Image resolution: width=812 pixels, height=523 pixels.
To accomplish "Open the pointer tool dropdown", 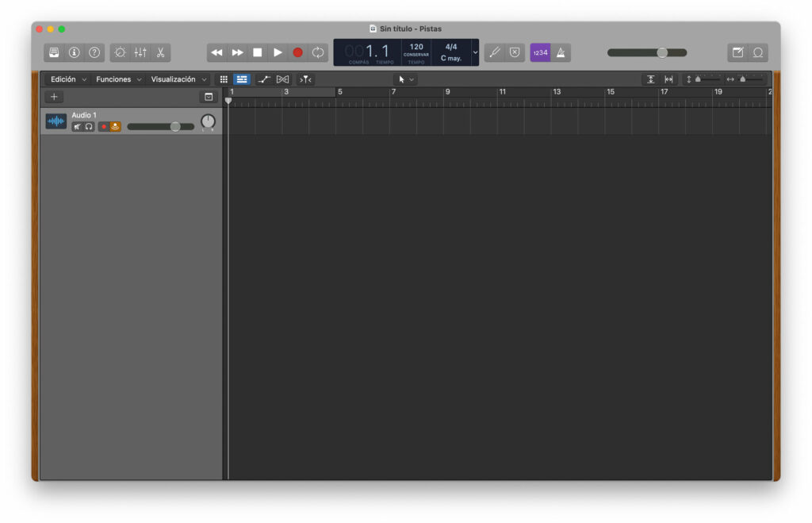I will click(405, 79).
